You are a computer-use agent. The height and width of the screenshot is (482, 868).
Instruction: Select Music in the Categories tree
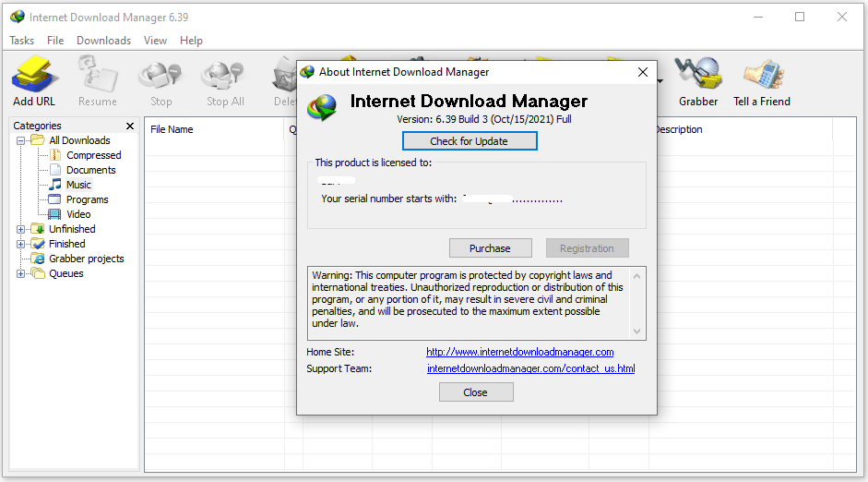78,185
